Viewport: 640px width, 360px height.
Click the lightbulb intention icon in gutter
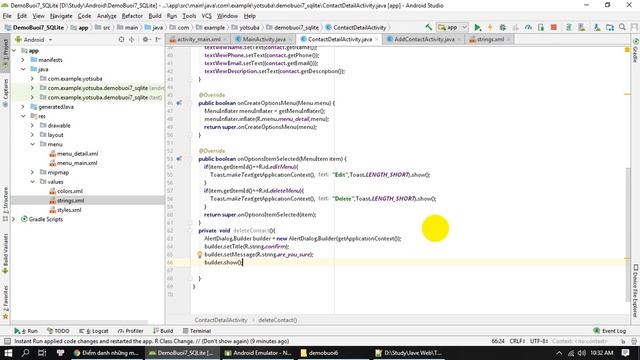tap(200, 255)
